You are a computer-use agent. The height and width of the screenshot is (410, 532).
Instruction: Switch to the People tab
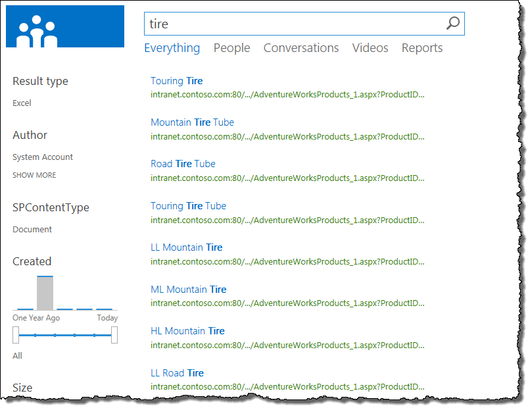pos(231,47)
